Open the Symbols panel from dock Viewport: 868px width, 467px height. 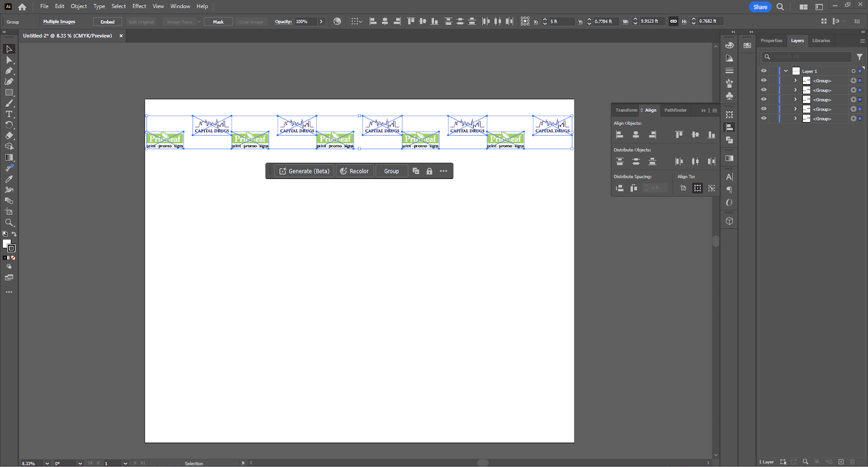click(x=730, y=96)
